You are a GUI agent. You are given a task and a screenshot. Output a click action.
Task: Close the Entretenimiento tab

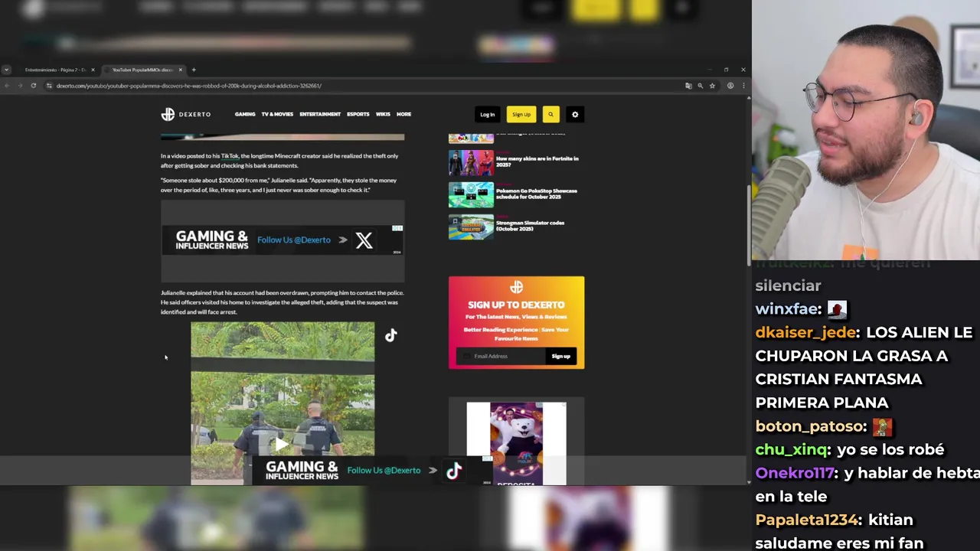pos(93,70)
